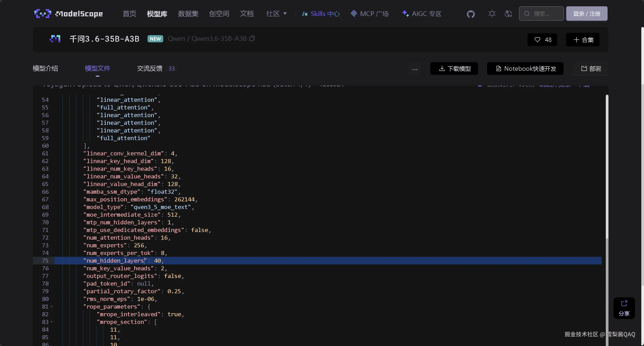Open the 交流反馈 tab
The width and height of the screenshot is (644, 346).
(150, 68)
